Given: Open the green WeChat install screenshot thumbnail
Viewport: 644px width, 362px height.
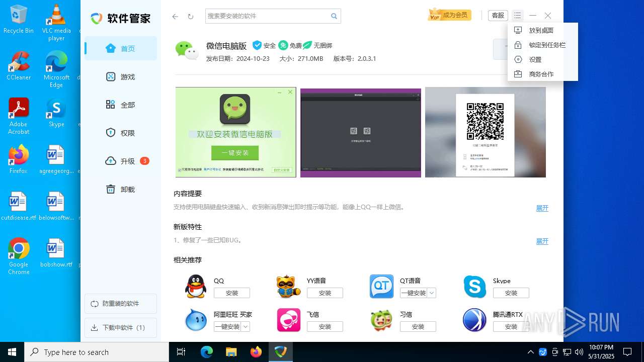Looking at the screenshot, I should pos(236,132).
